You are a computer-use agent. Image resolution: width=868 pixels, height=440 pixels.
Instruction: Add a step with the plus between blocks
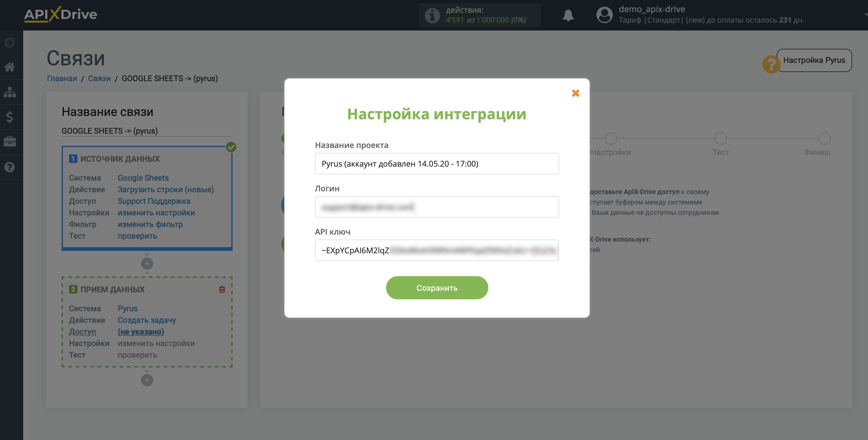(147, 263)
